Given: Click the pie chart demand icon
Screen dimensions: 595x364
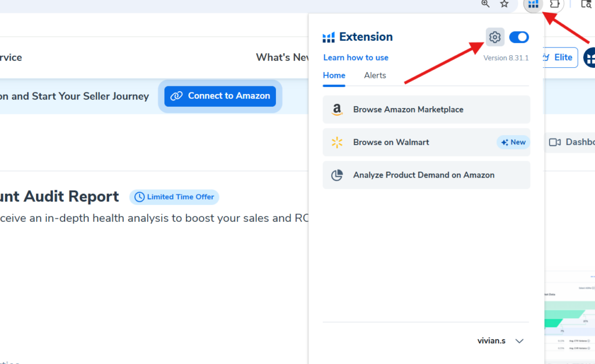Looking at the screenshot, I should coord(337,175).
